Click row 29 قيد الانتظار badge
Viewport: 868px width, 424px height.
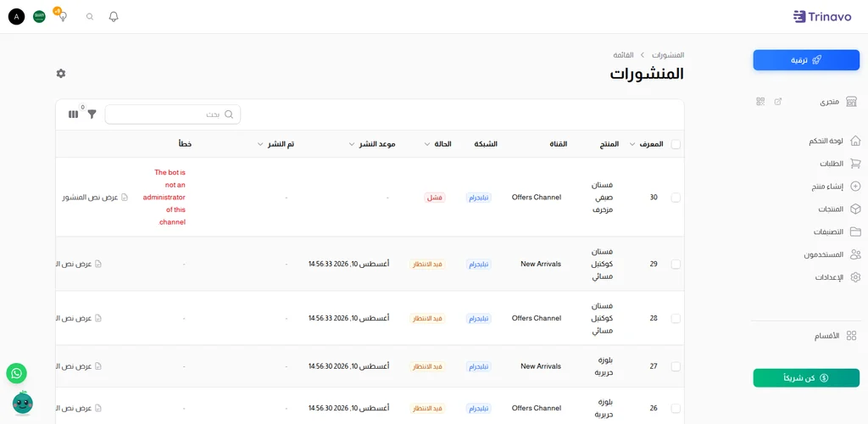coord(428,264)
